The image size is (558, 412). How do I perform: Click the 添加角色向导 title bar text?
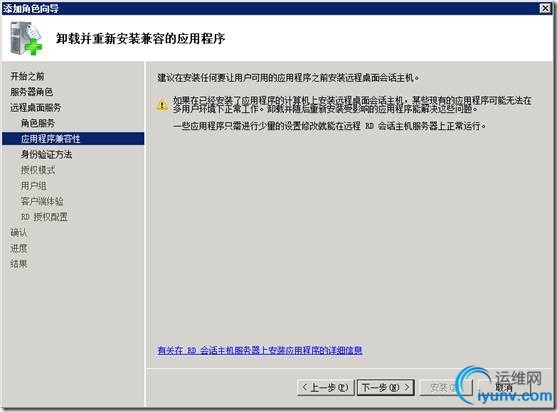click(31, 8)
